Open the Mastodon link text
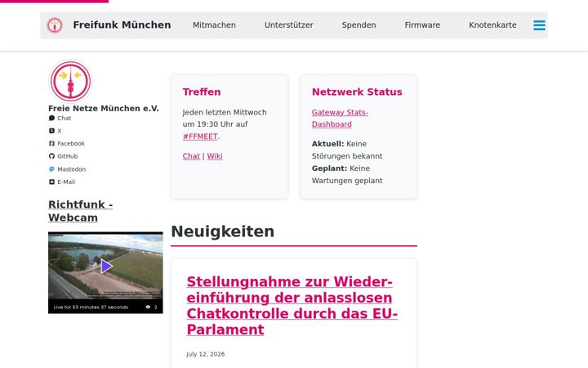Viewport: 588px width, 368px height. (72, 169)
